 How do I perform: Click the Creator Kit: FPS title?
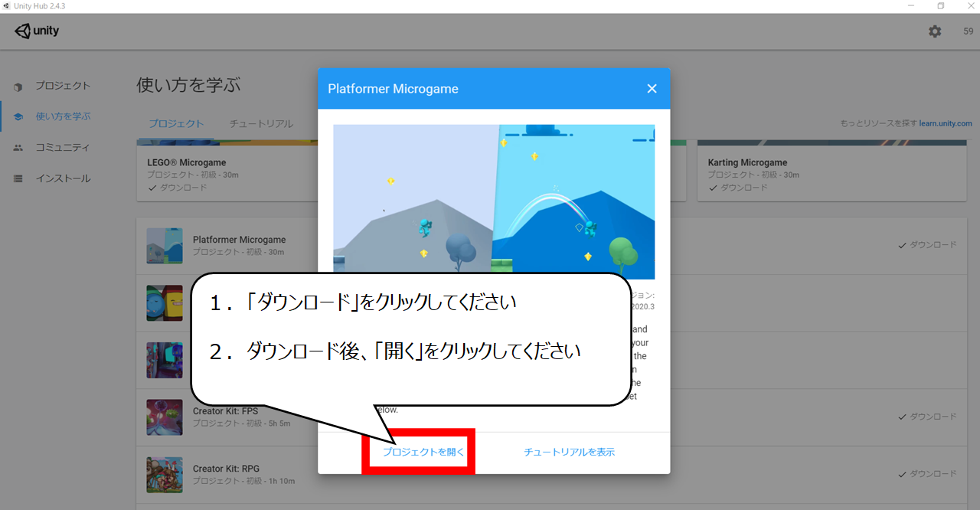[x=226, y=411]
